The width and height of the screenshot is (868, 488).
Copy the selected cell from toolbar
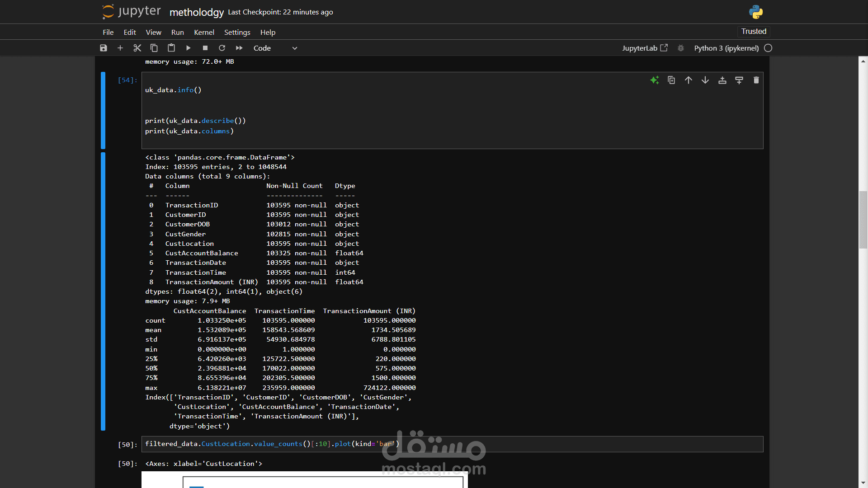pyautogui.click(x=154, y=48)
